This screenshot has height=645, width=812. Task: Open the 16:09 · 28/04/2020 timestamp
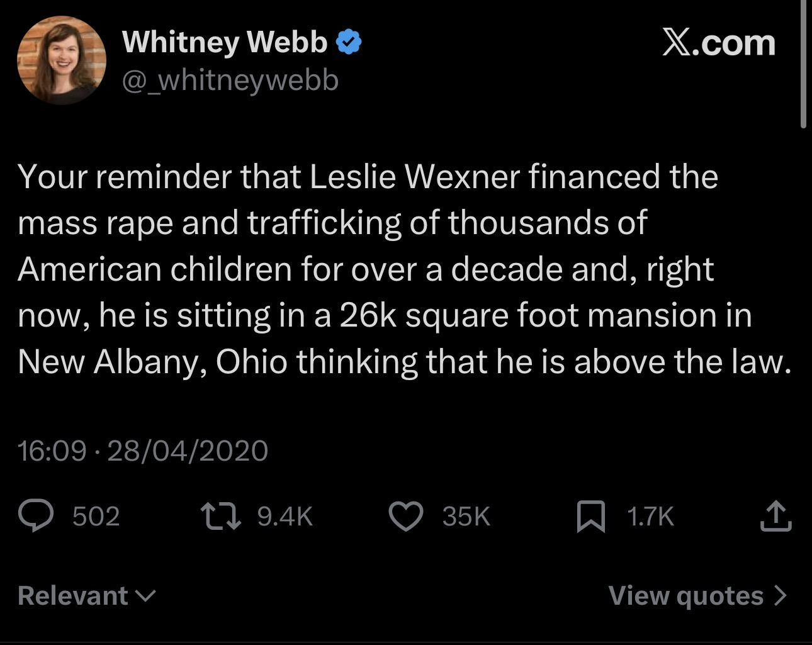coord(143,451)
